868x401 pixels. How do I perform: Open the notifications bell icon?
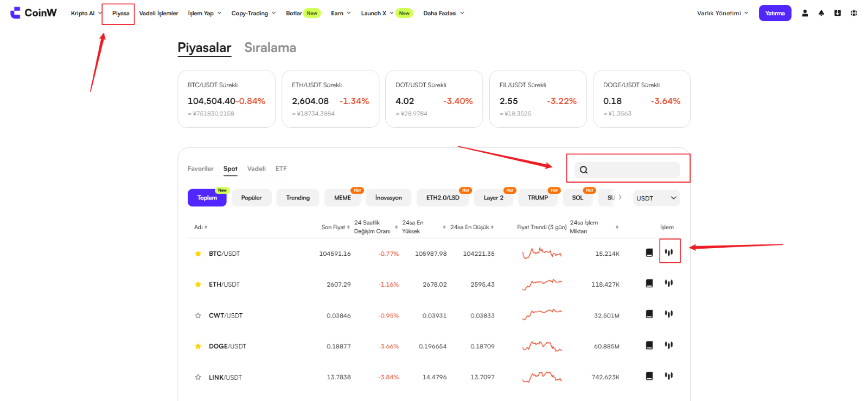(x=821, y=13)
